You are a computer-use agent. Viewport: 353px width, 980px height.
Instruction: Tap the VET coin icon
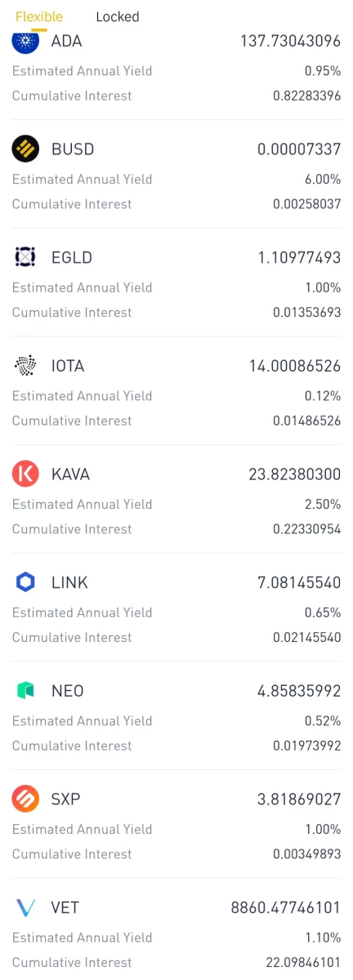(25, 907)
